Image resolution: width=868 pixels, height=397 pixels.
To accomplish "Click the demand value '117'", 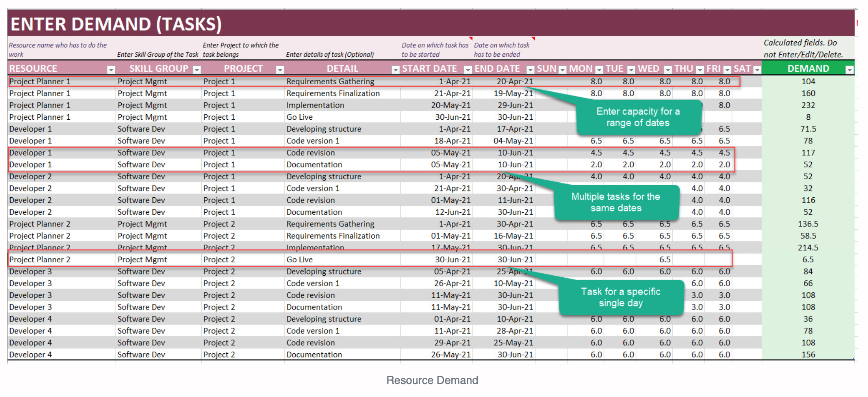I will click(808, 153).
